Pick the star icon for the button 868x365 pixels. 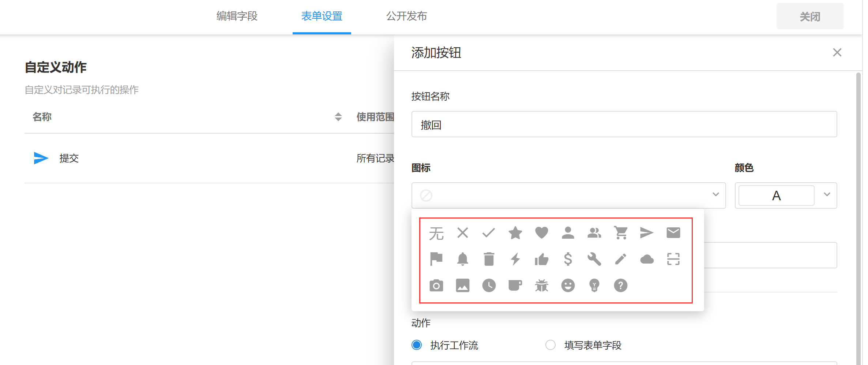click(515, 233)
